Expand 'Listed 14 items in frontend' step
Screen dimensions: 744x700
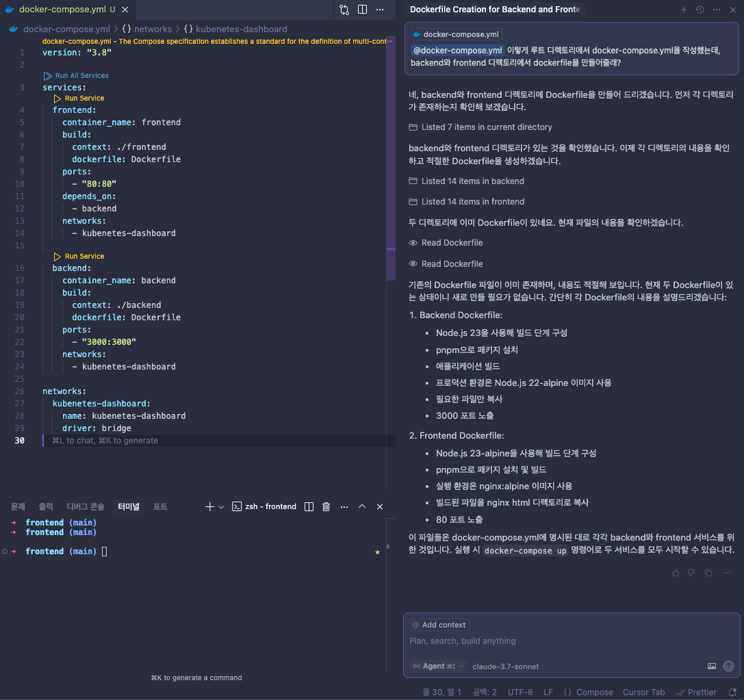467,202
